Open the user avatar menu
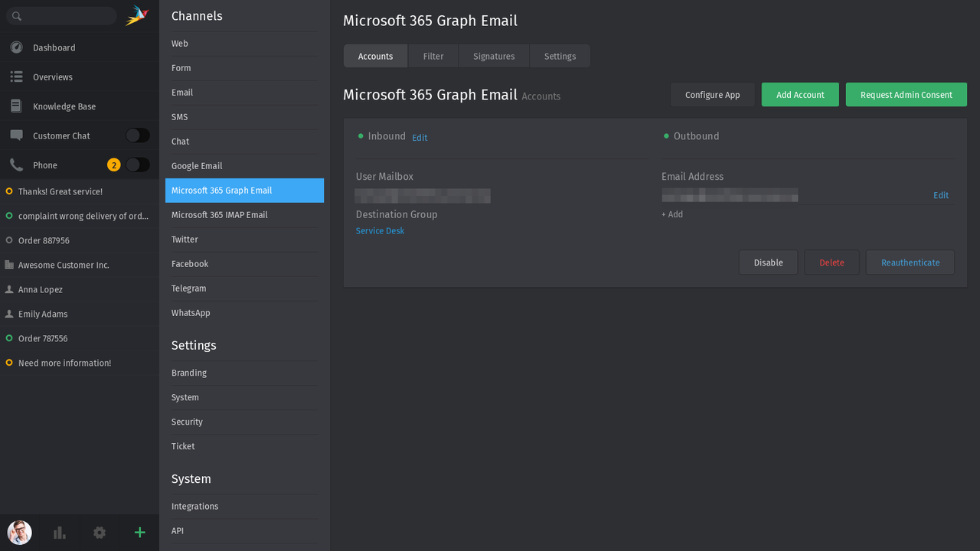Image resolution: width=980 pixels, height=551 pixels. tap(19, 532)
